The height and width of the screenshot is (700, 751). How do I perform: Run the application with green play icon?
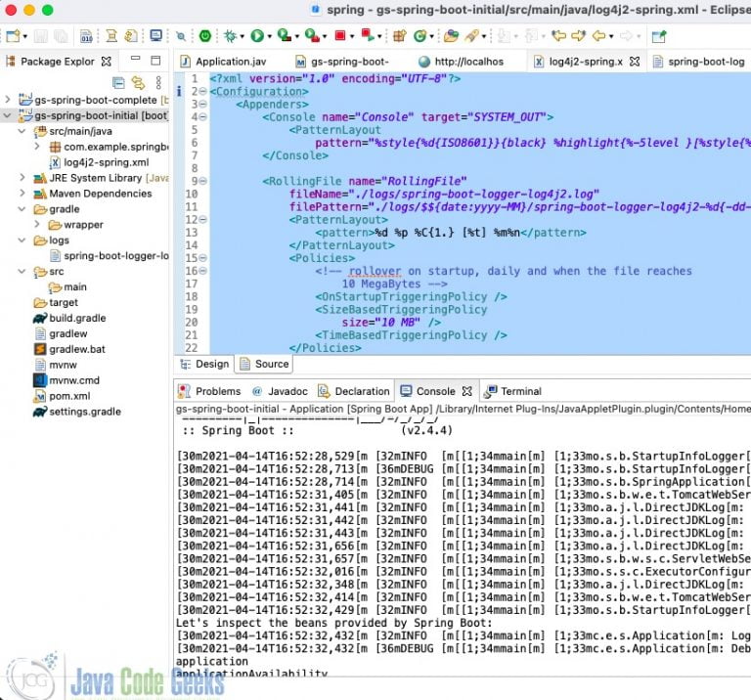pos(257,36)
